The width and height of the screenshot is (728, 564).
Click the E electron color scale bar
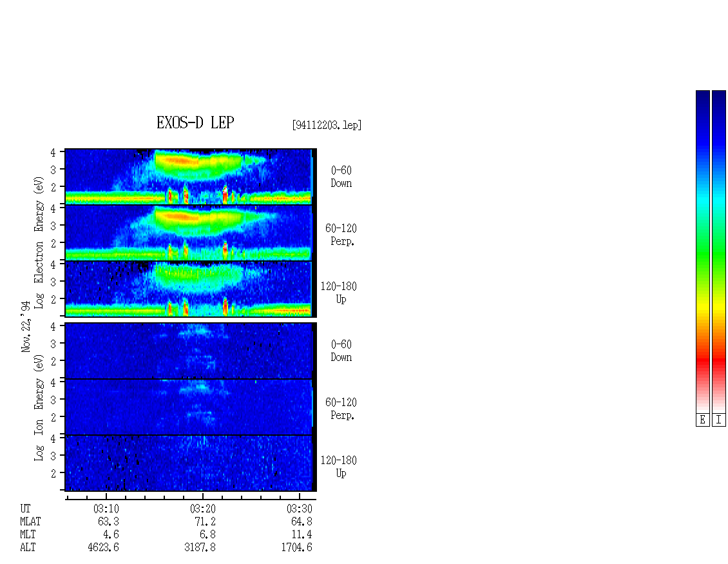(702, 251)
